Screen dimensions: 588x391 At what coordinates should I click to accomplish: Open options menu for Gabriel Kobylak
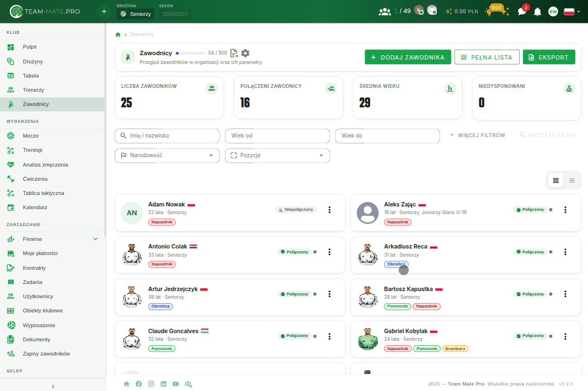pyautogui.click(x=565, y=336)
